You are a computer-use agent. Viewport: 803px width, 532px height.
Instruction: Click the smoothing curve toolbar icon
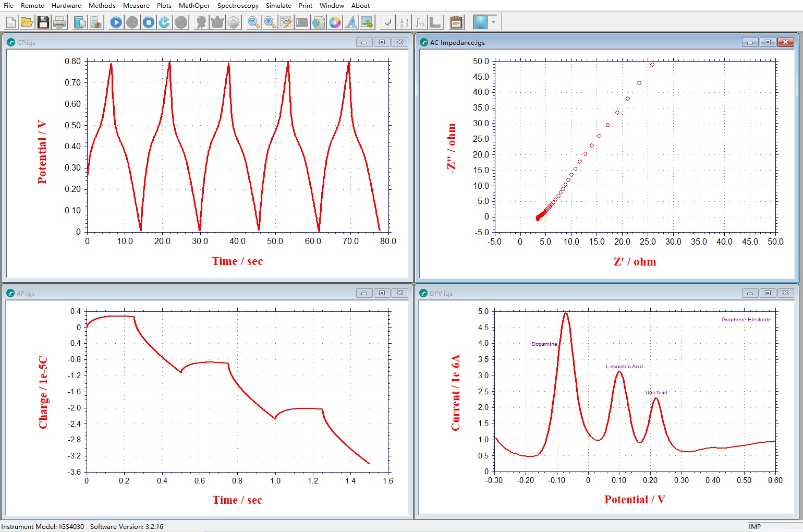coord(387,22)
